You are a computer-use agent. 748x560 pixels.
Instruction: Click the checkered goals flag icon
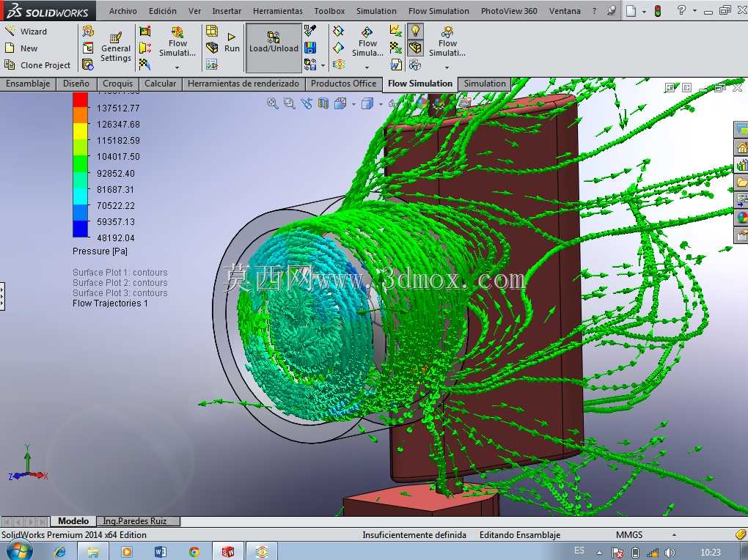(145, 64)
